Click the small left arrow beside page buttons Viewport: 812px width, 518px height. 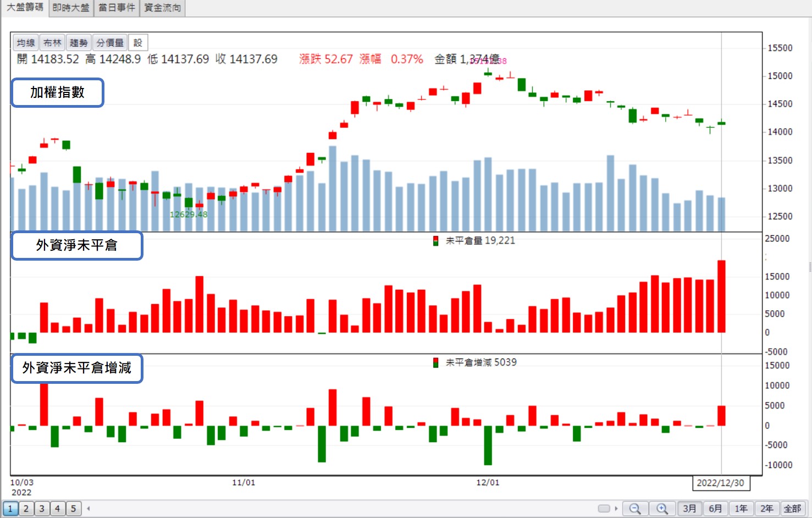pos(89,509)
